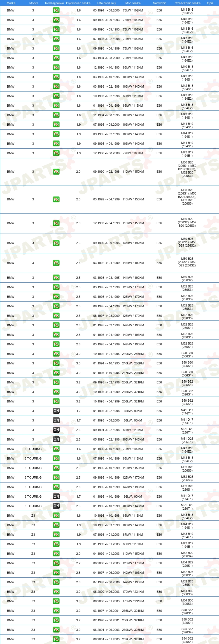Select the '2.2' engine capacity cell

[x=78, y=563]
